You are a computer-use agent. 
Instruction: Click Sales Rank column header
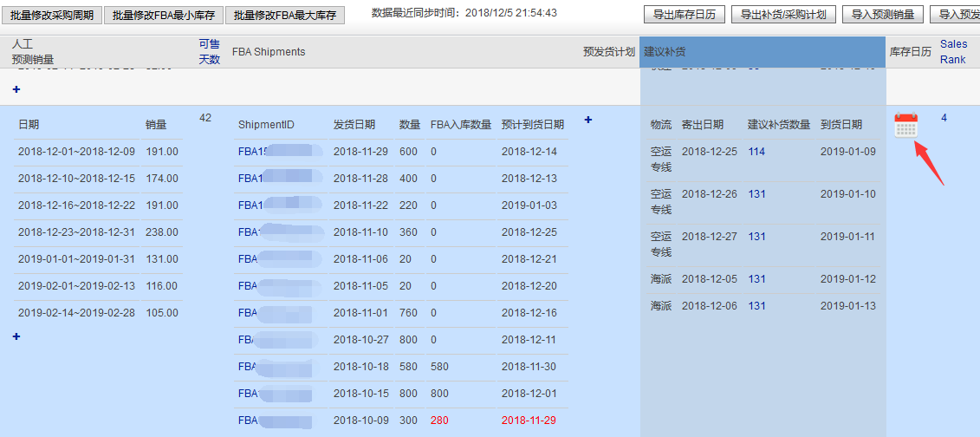click(953, 52)
